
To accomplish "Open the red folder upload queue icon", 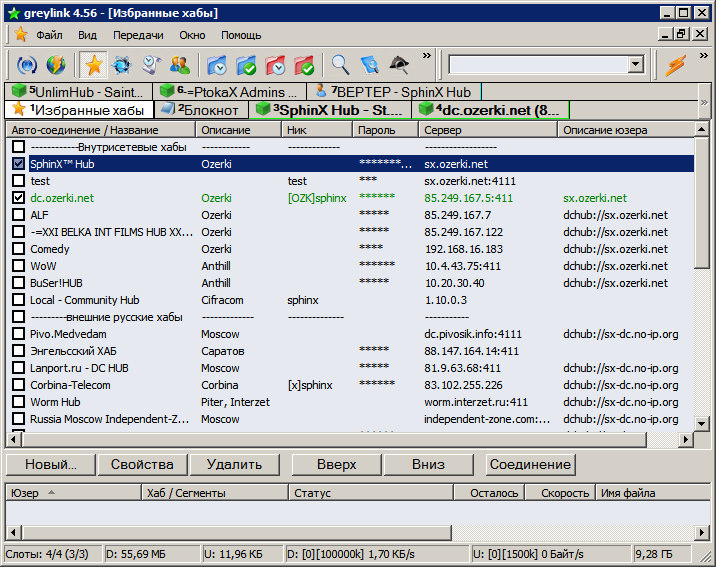I will click(x=275, y=65).
